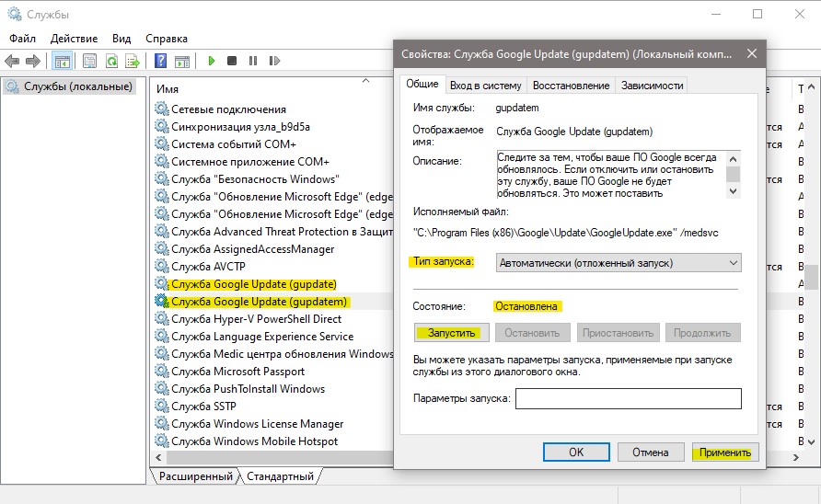Click the Pause service toolbar icon
821x504 pixels.
coord(253,61)
